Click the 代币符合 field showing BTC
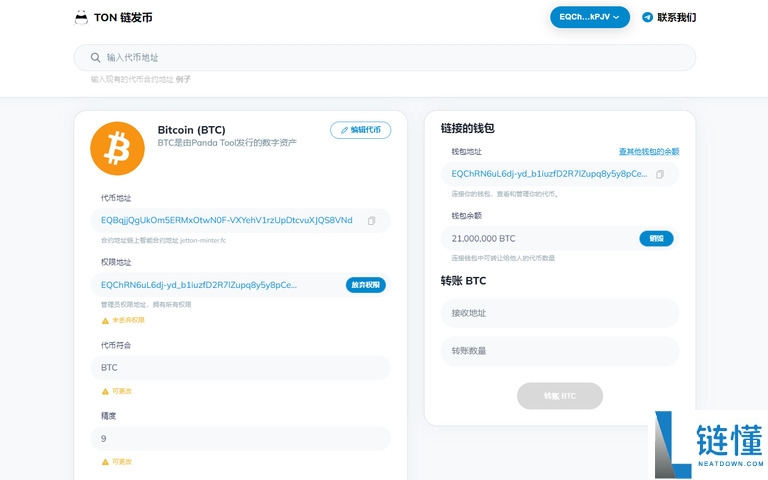The height and width of the screenshot is (480, 768). pyautogui.click(x=240, y=368)
